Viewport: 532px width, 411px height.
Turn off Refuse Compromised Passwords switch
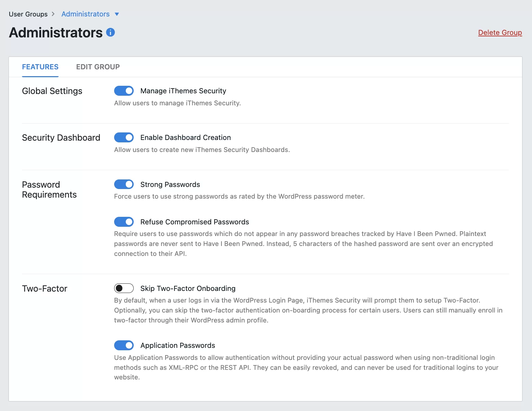click(124, 222)
